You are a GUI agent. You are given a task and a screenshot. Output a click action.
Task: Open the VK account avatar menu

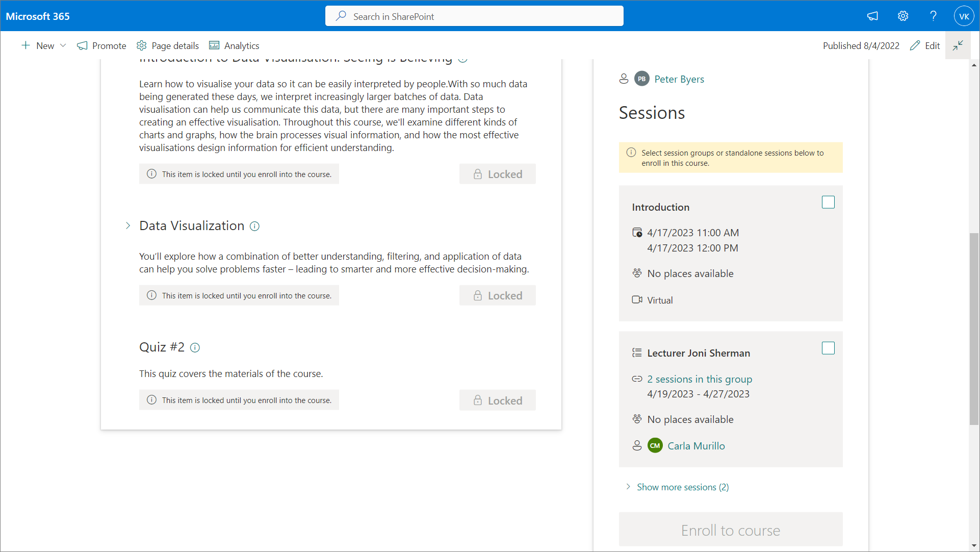point(964,16)
